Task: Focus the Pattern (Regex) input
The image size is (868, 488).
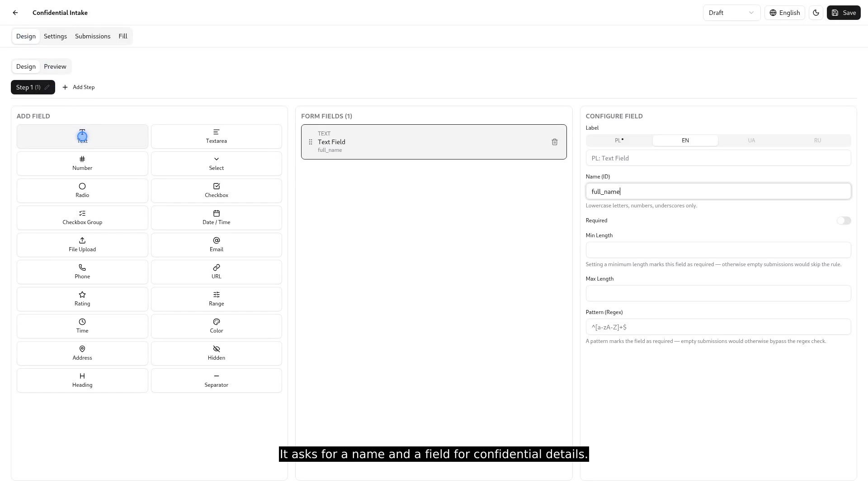Action: [718, 327]
